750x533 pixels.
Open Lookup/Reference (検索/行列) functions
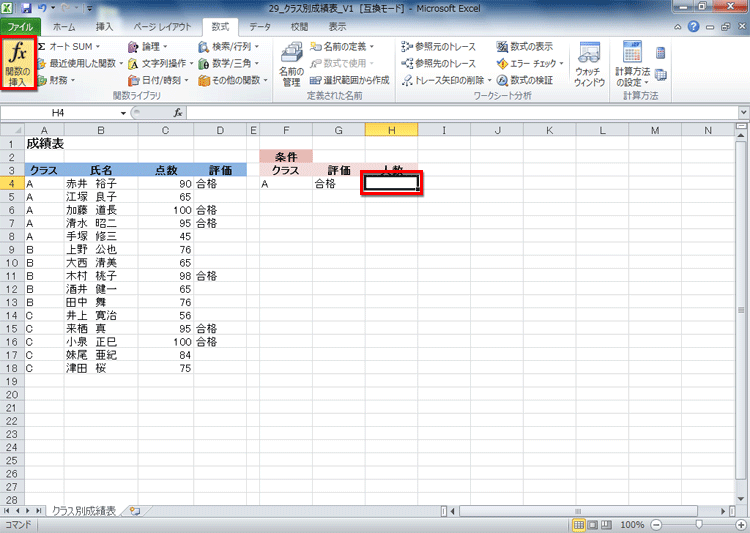(x=228, y=46)
